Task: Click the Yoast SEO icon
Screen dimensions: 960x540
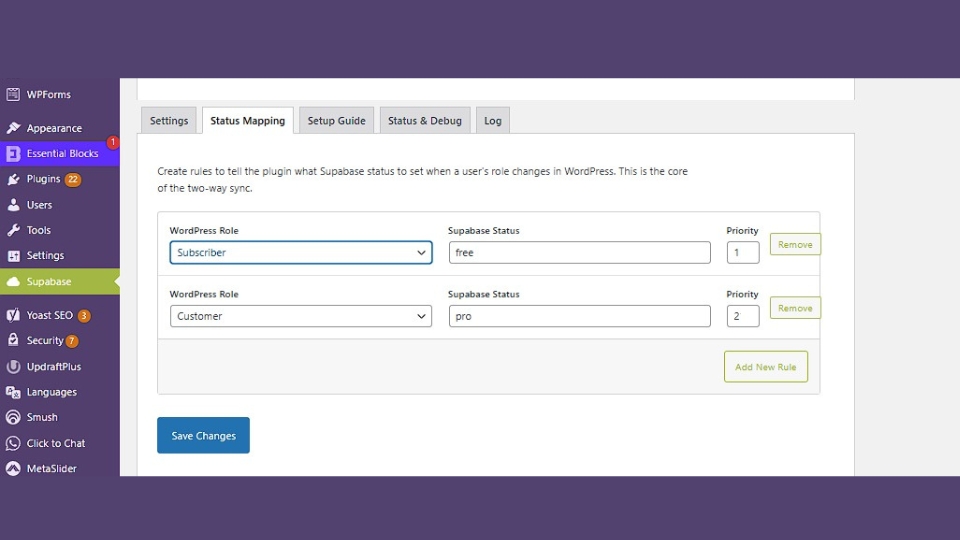Action: 13,315
